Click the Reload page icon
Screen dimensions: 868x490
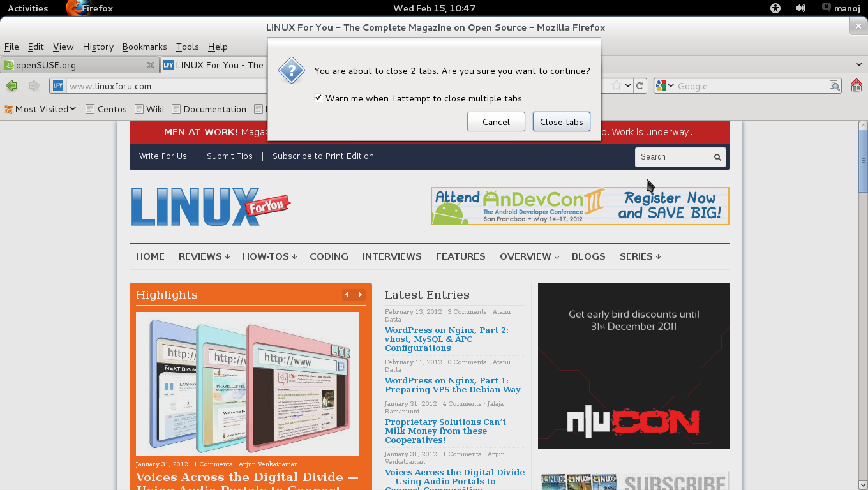pyautogui.click(x=640, y=85)
